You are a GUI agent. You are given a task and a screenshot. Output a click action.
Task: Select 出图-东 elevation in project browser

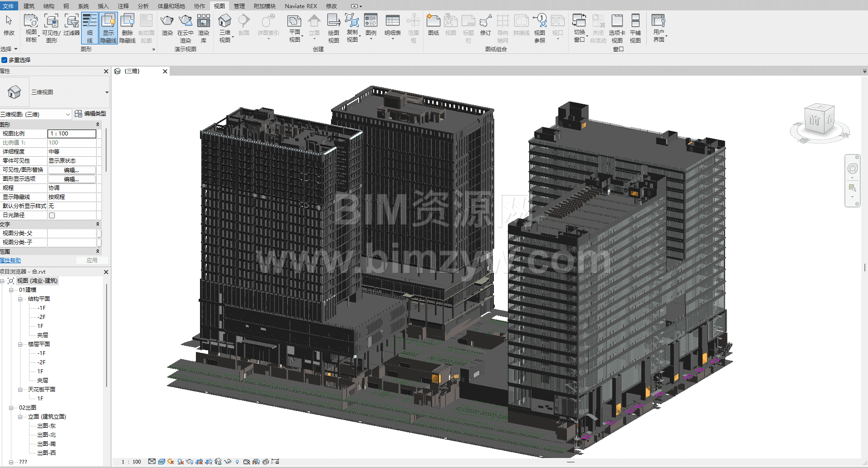click(46, 426)
